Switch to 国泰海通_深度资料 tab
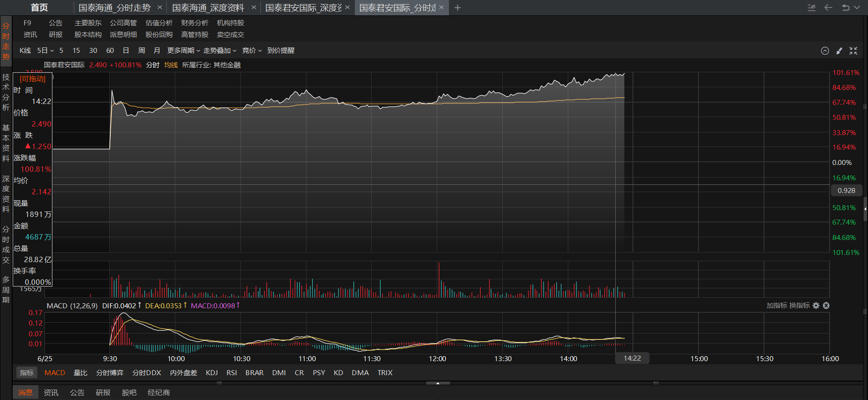The height and width of the screenshot is (400, 868). pos(208,8)
